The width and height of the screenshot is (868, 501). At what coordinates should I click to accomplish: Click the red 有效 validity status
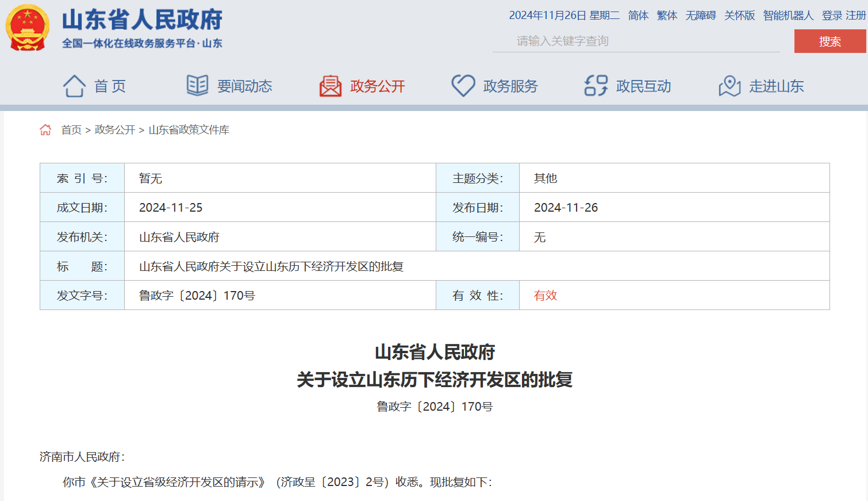coord(546,296)
